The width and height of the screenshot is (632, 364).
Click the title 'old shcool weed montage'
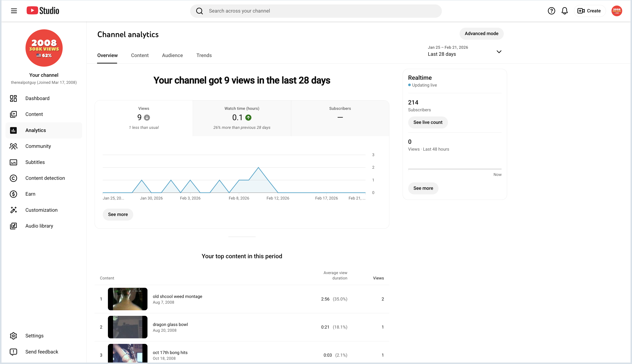[x=177, y=296]
